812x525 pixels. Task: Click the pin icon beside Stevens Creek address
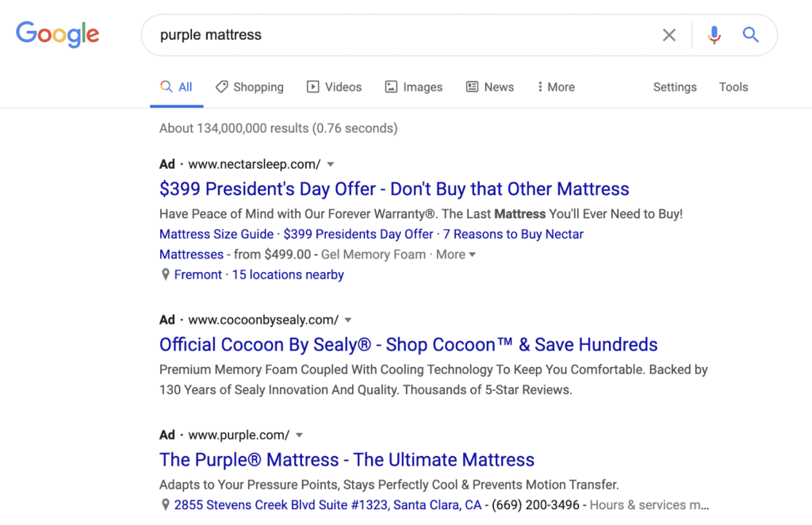(x=166, y=505)
